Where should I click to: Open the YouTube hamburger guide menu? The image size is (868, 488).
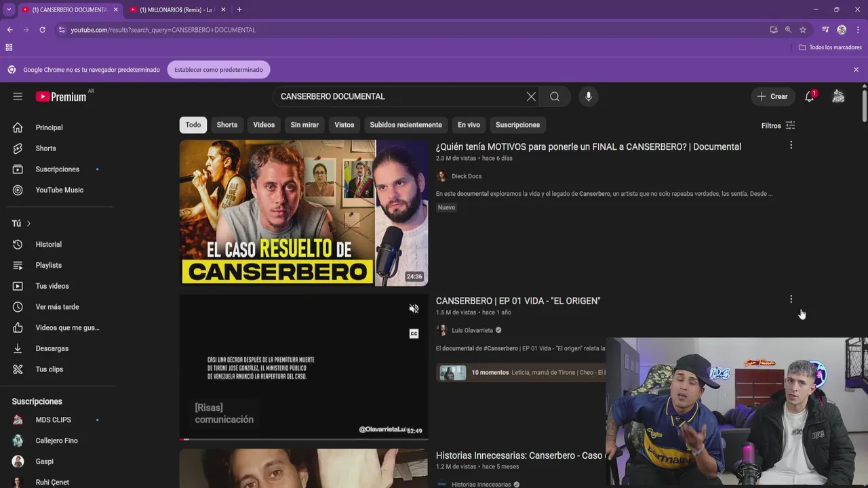[x=18, y=96]
